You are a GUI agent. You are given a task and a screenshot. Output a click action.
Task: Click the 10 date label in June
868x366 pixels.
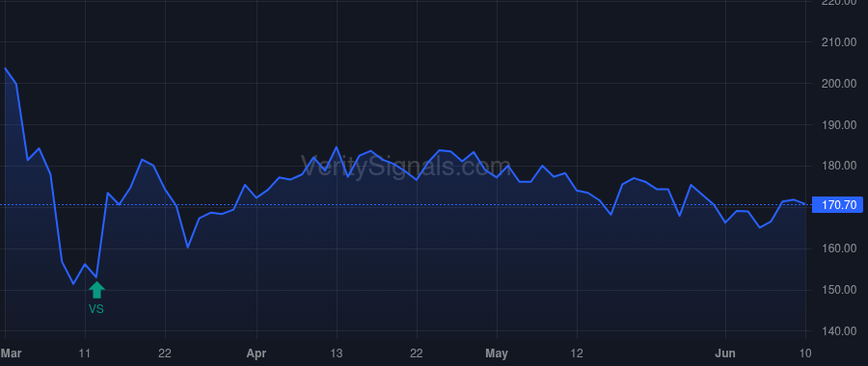(x=805, y=353)
